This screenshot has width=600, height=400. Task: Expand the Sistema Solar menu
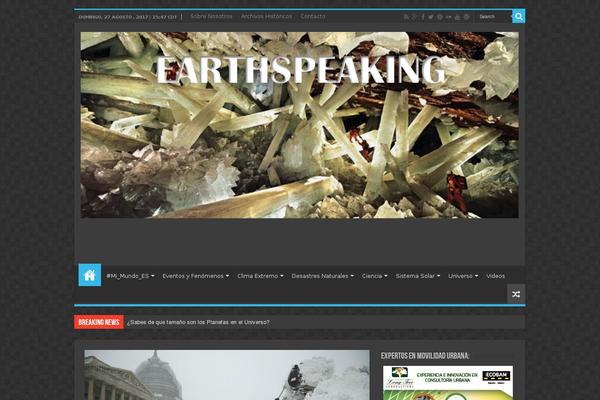(418, 276)
